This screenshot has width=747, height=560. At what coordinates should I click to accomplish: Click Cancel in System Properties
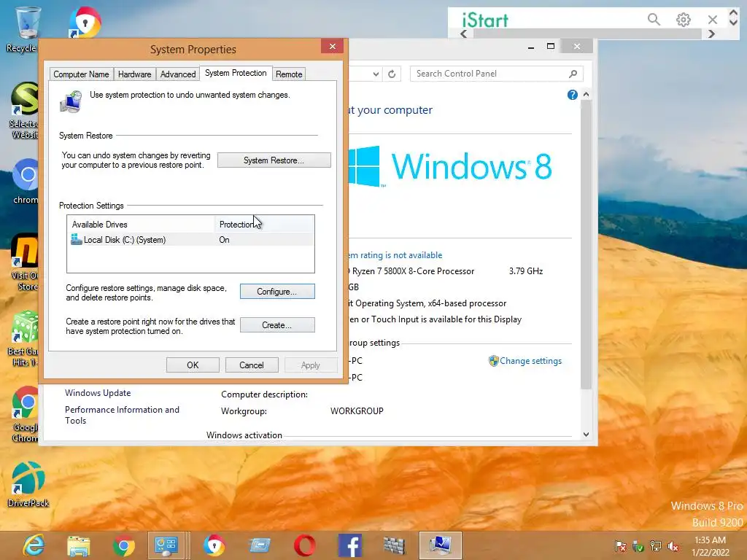click(252, 365)
